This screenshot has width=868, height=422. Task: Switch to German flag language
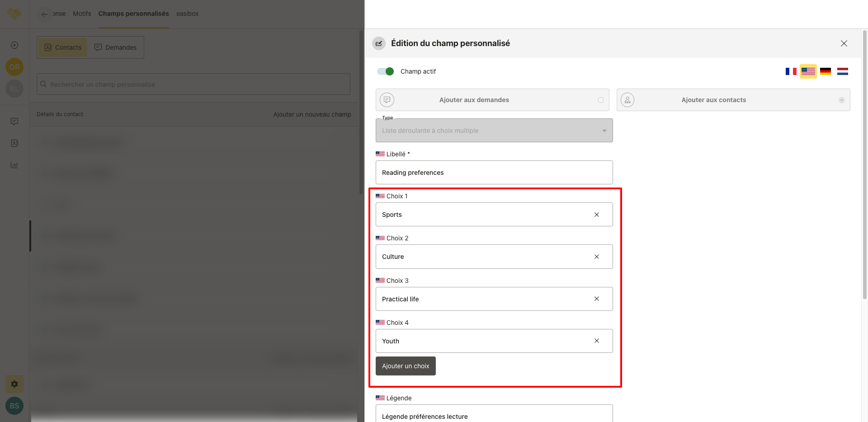point(825,71)
